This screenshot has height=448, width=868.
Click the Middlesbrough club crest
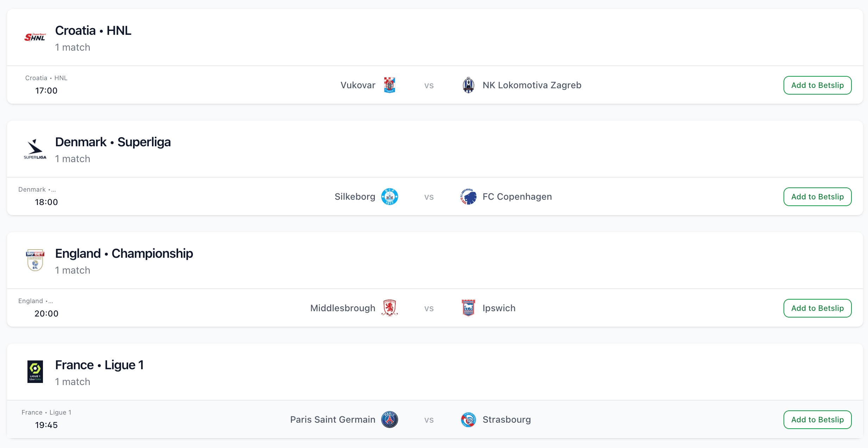coord(389,308)
